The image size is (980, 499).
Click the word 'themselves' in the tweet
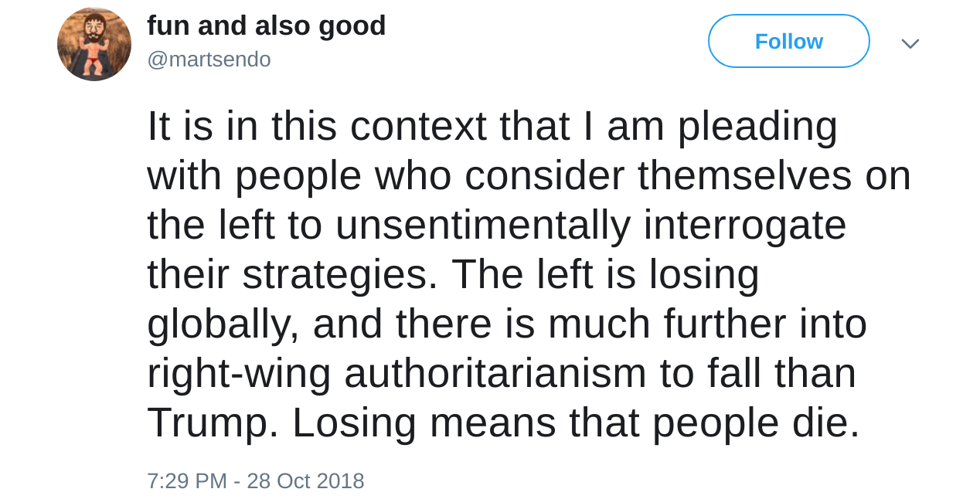point(744,175)
